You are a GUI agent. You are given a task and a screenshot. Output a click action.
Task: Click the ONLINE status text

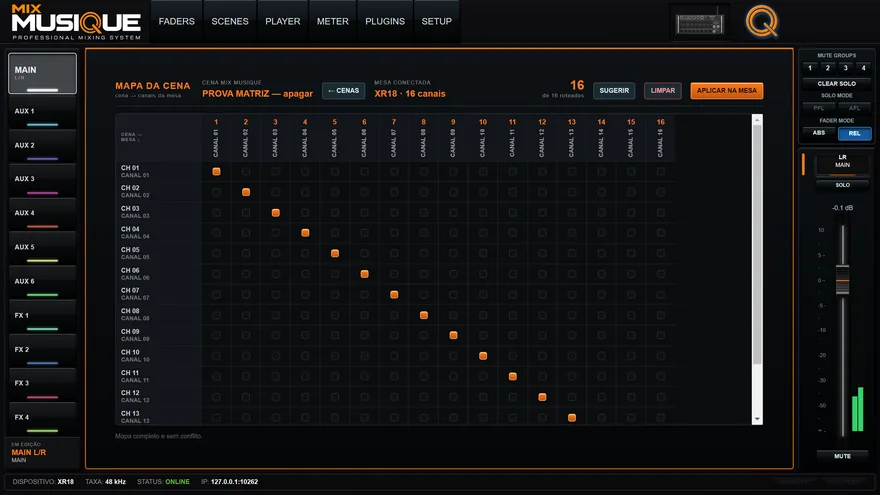(x=177, y=482)
